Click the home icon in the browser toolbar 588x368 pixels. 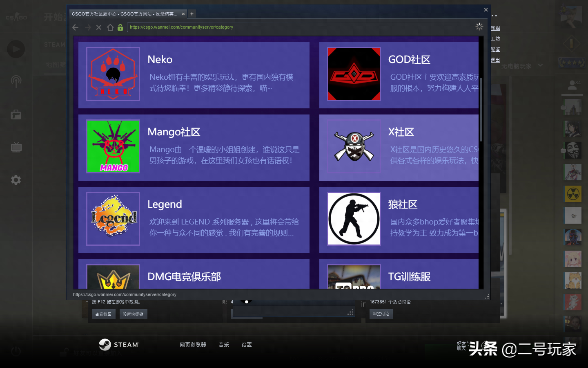110,27
